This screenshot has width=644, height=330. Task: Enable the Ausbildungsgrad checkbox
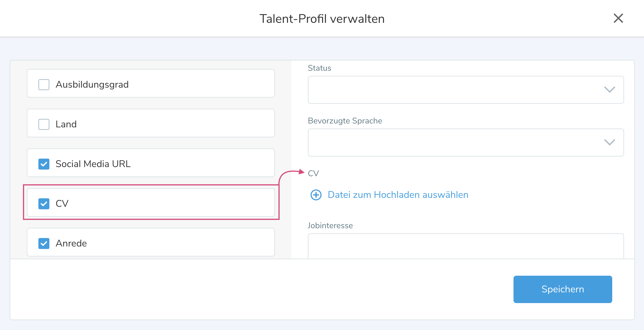click(x=44, y=85)
